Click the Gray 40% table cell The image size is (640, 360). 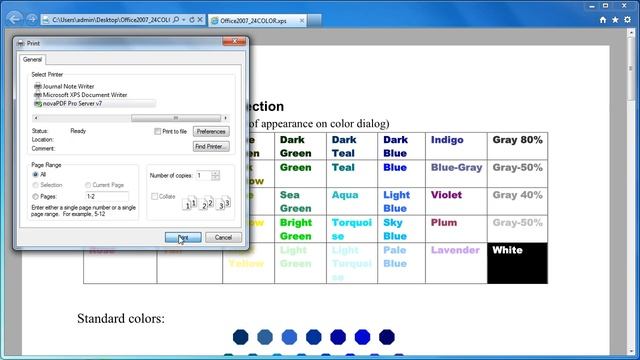coord(517,201)
